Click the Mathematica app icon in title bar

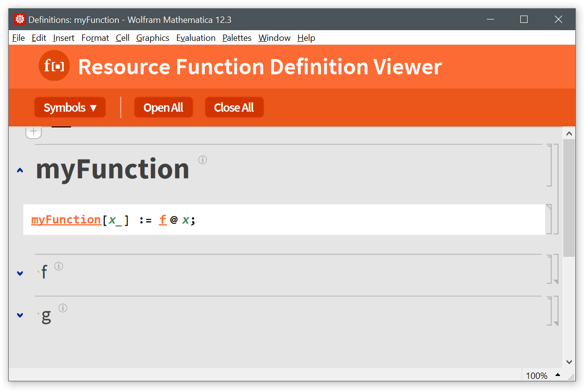(x=20, y=19)
